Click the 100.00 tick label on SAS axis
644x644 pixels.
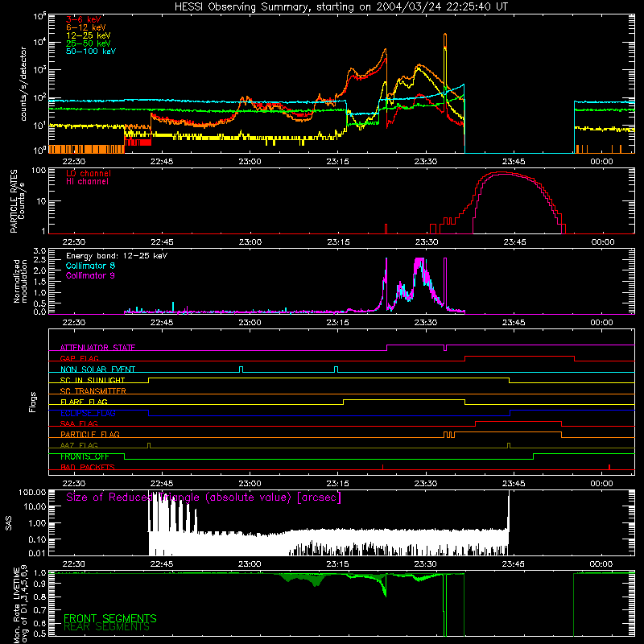[x=32, y=493]
